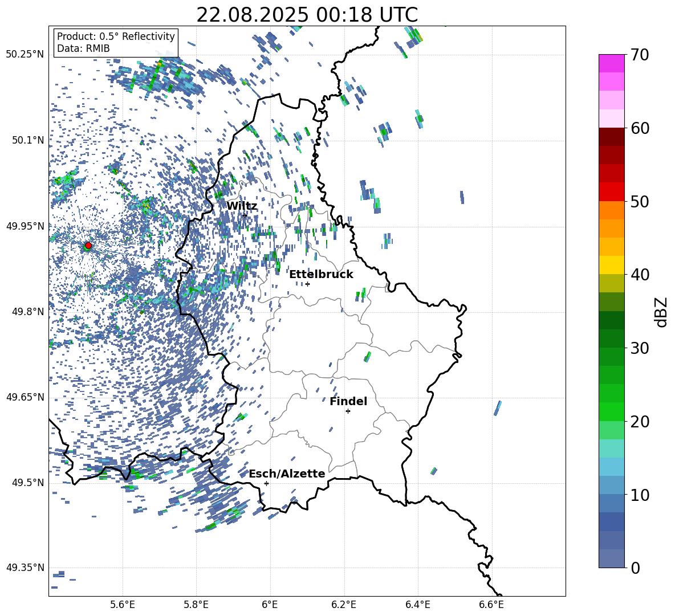Click the red radar site marker
This screenshot has width=675, height=616.
(88, 246)
